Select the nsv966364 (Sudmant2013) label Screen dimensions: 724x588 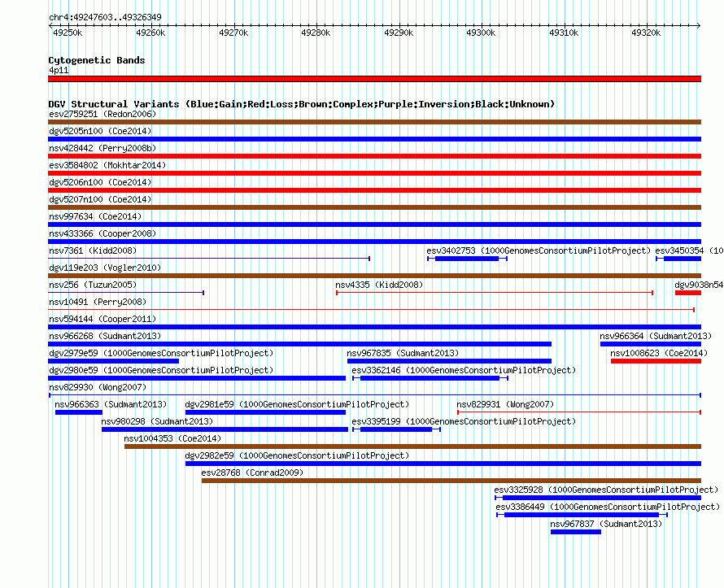(656, 336)
